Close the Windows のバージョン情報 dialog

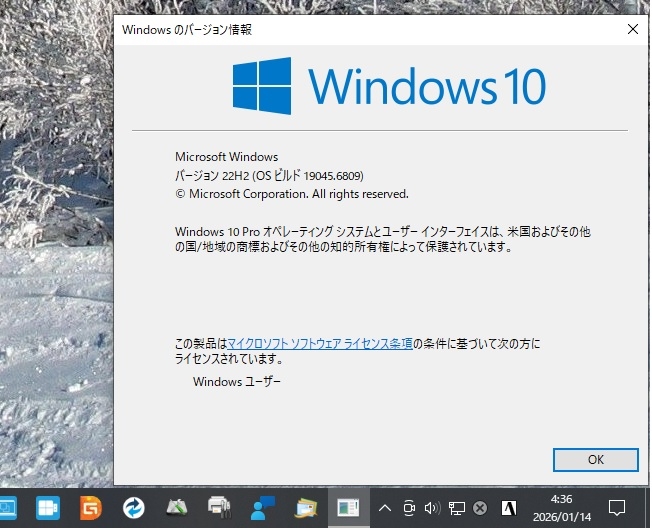632,29
